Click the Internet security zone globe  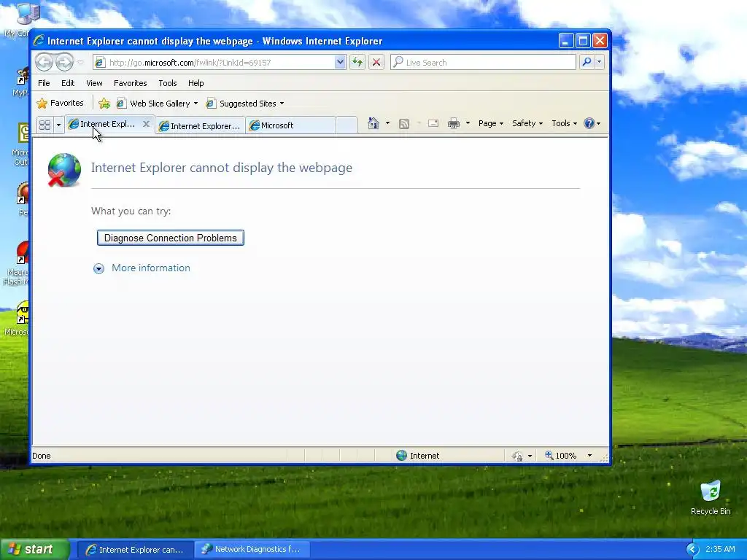click(x=402, y=455)
